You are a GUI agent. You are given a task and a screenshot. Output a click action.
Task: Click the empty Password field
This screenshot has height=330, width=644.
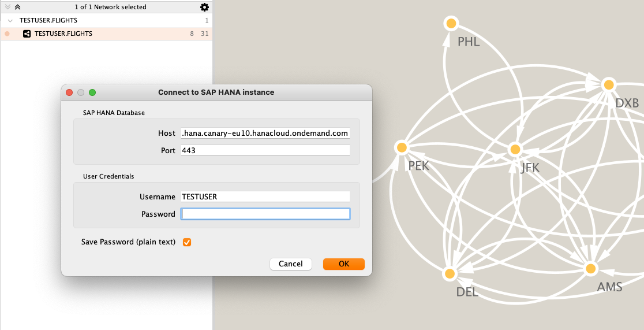click(265, 214)
